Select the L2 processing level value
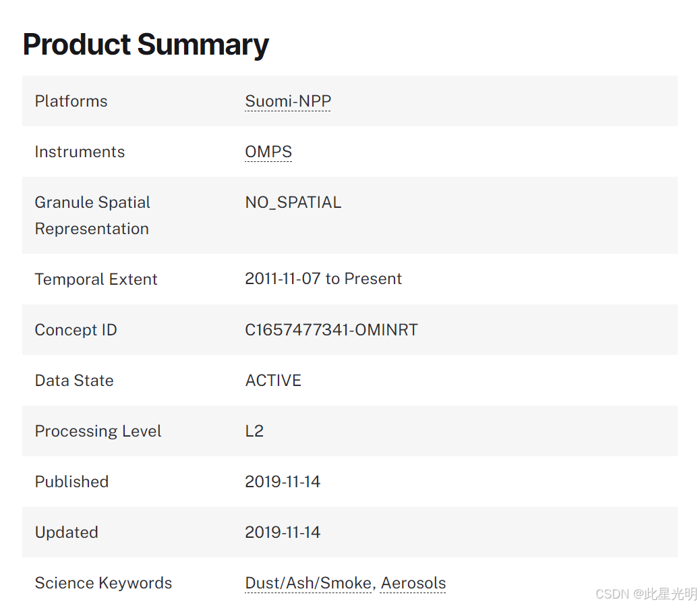Image resolution: width=700 pixels, height=606 pixels. click(254, 431)
